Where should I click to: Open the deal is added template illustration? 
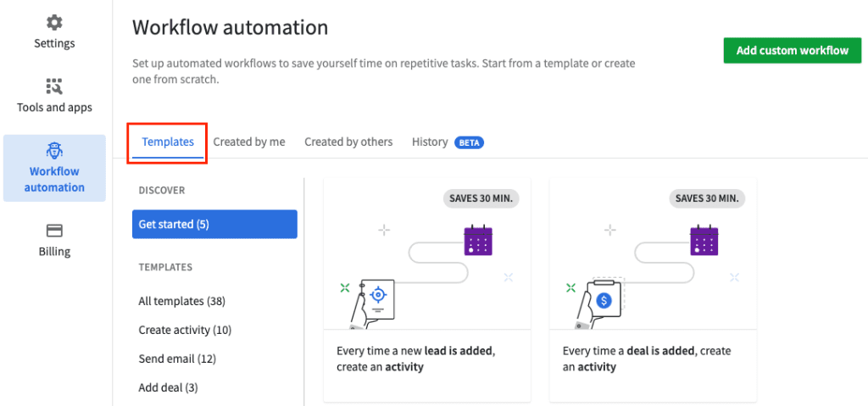653,253
